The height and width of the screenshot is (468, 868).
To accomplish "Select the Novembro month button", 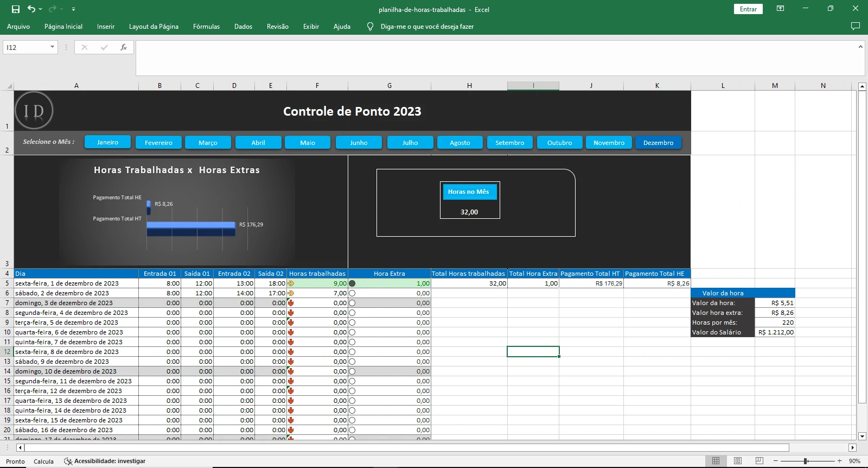I will [x=609, y=142].
